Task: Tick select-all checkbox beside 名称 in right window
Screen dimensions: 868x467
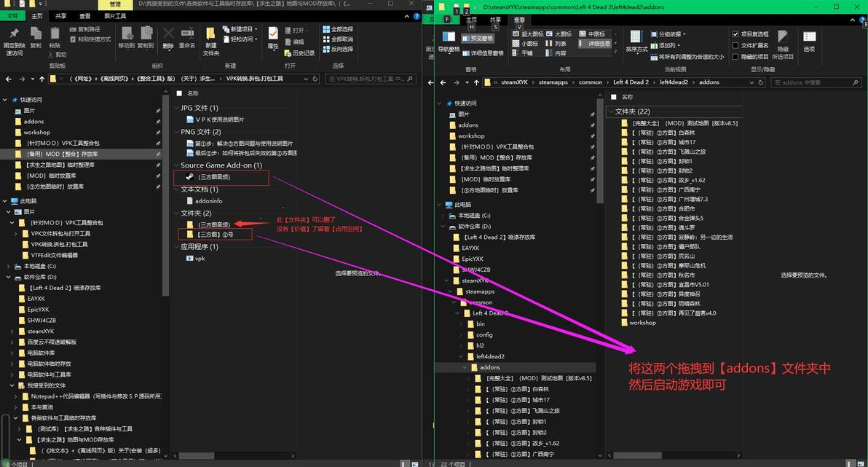Action: pos(613,97)
